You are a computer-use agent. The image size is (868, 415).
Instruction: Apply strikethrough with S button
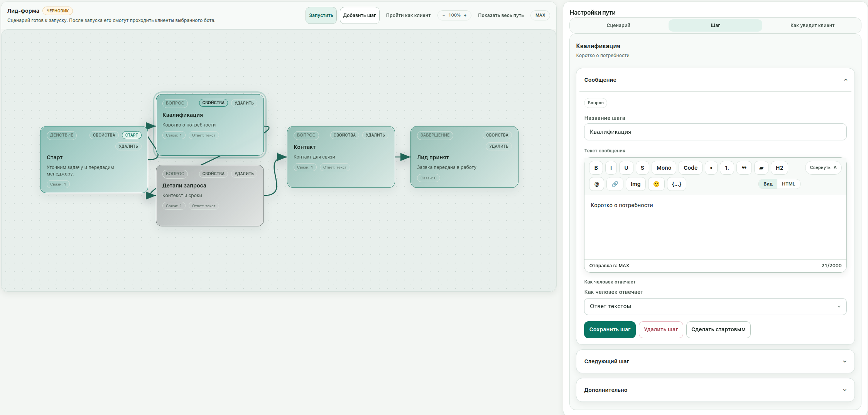(642, 168)
